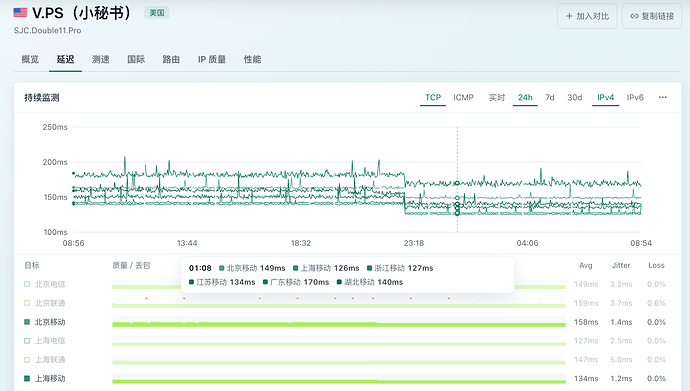This screenshot has width=690, height=391.
Task: Toggle the 上海电信 target checkbox
Action: [27, 341]
